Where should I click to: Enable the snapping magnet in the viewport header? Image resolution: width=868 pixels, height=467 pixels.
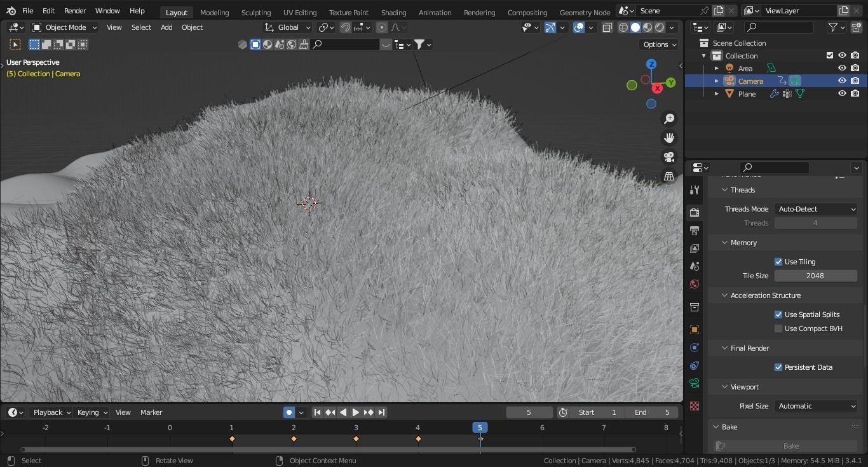345,27
